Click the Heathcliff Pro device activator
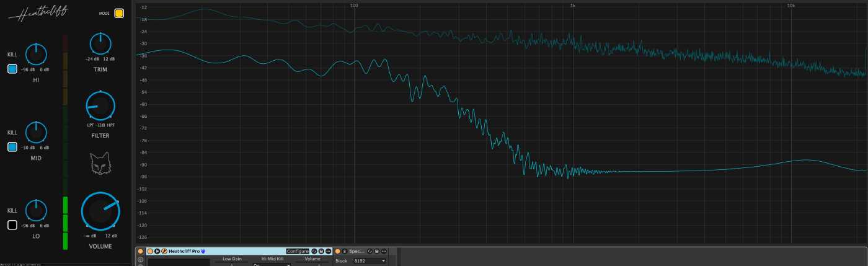 click(150, 251)
